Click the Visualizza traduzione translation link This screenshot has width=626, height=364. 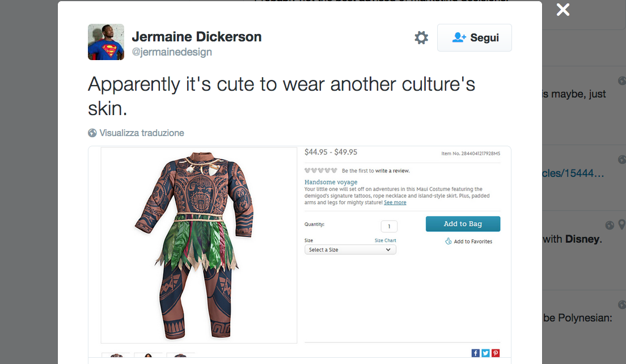[x=142, y=133]
